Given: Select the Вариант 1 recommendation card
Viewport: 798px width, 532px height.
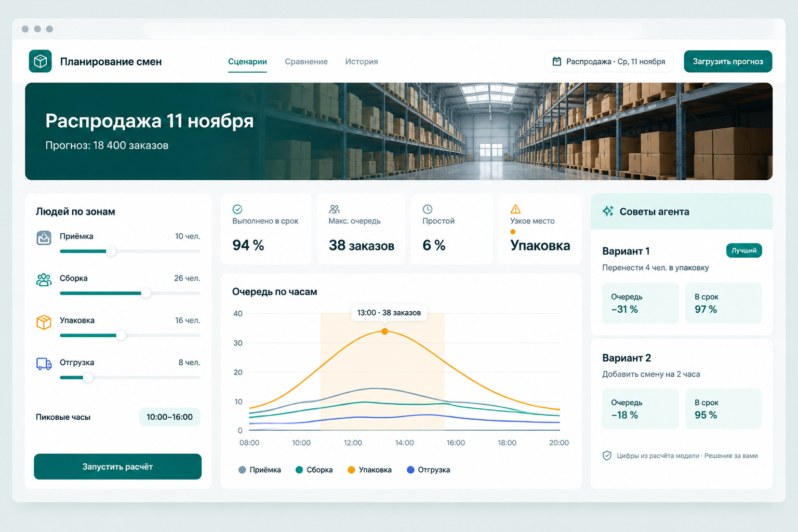Looking at the screenshot, I should (x=682, y=283).
